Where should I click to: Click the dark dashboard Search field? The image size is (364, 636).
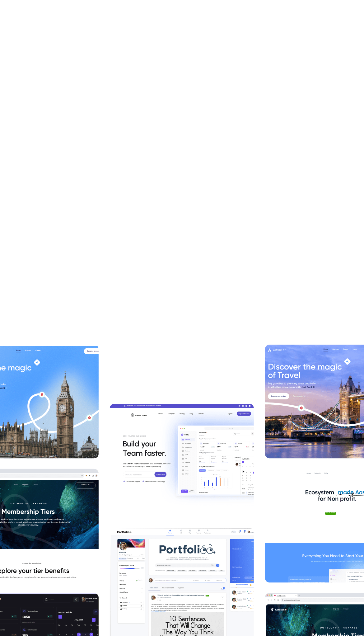58,600
